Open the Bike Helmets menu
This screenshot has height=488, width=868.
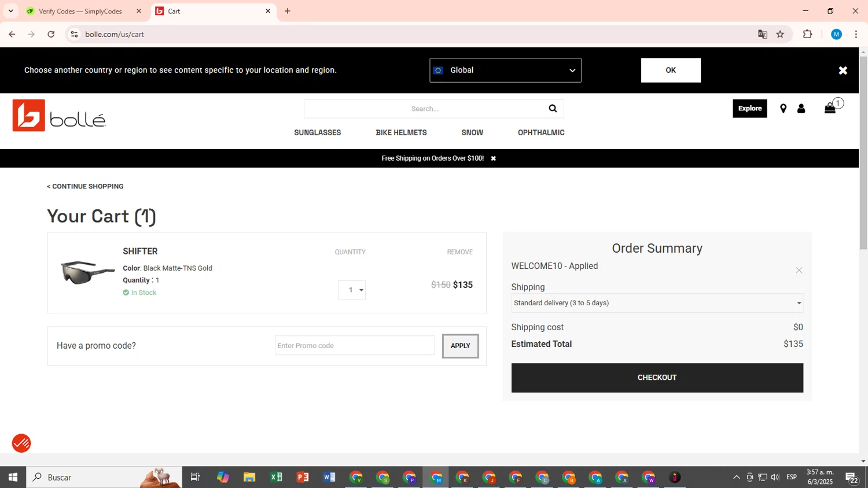click(x=401, y=132)
